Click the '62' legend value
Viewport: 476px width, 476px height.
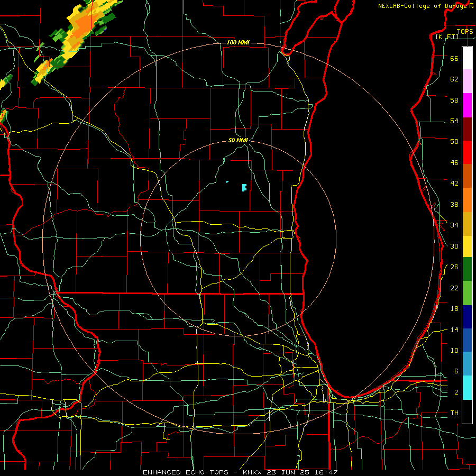pyautogui.click(x=454, y=79)
